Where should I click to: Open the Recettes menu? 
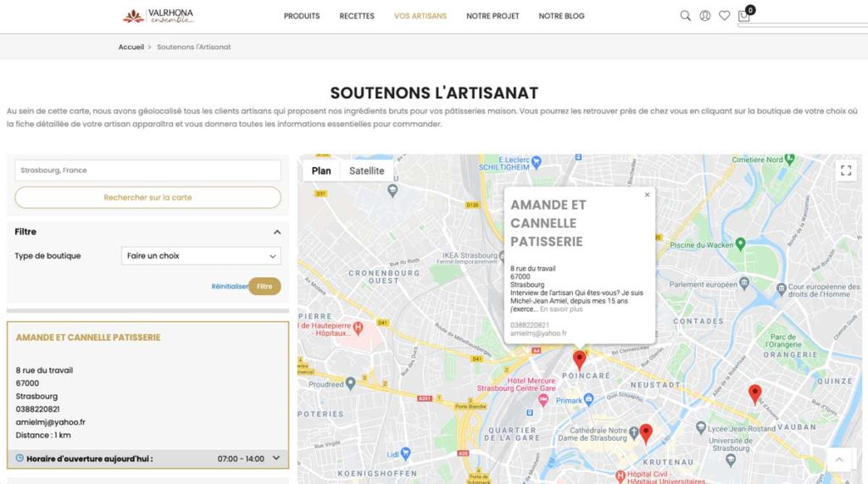pos(357,16)
